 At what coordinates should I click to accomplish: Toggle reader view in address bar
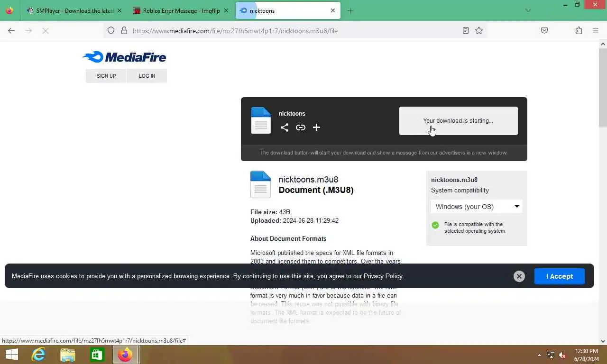point(466,31)
